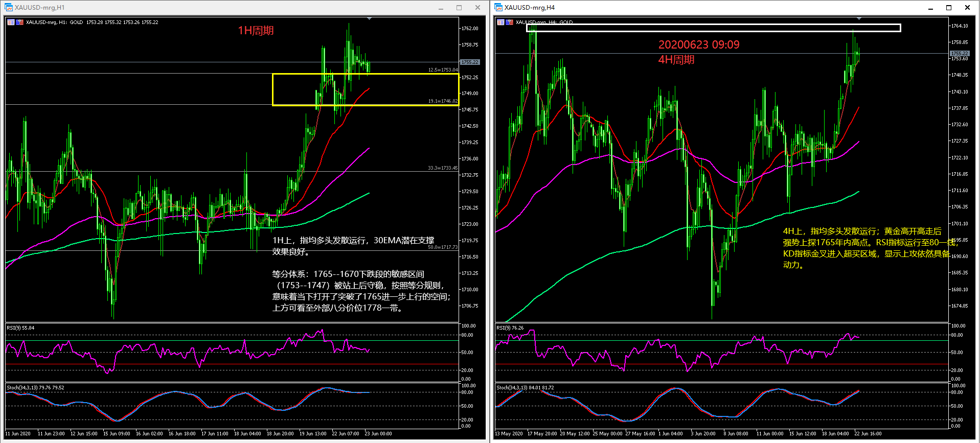
Task: Select the 1755.22 current price tag in the H1 chart
Action: pyautogui.click(x=470, y=62)
